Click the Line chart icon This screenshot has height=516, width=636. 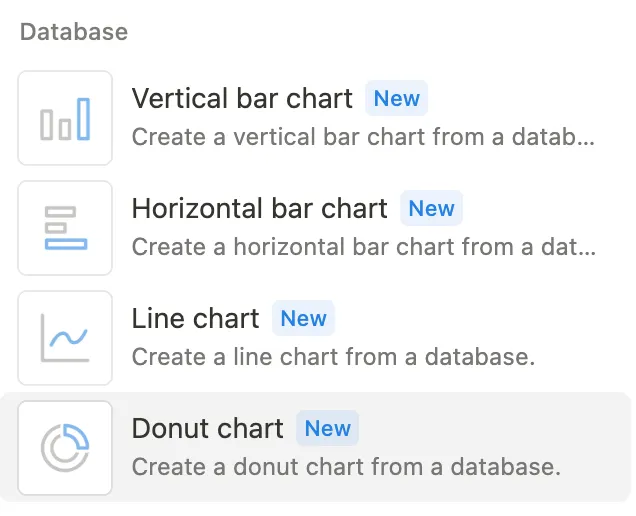coord(65,338)
